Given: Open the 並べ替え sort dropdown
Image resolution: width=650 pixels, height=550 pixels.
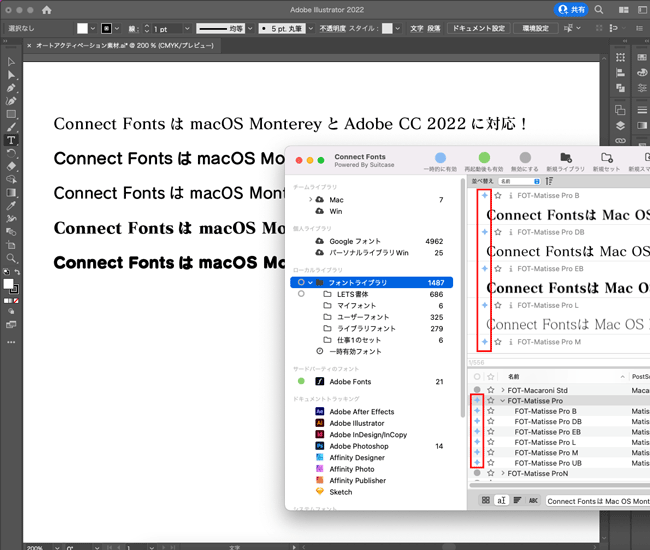Looking at the screenshot, I should click(x=519, y=181).
